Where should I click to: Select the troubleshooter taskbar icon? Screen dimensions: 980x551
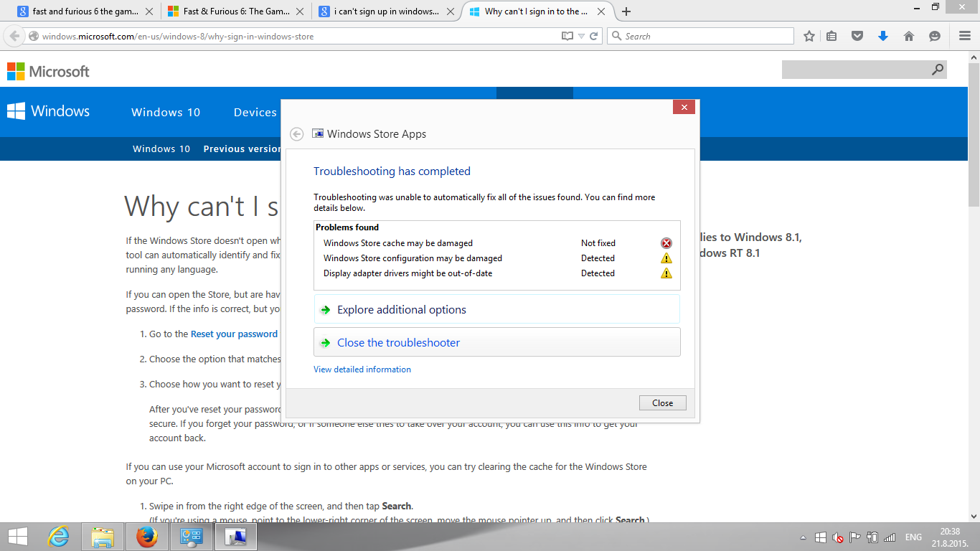point(236,537)
